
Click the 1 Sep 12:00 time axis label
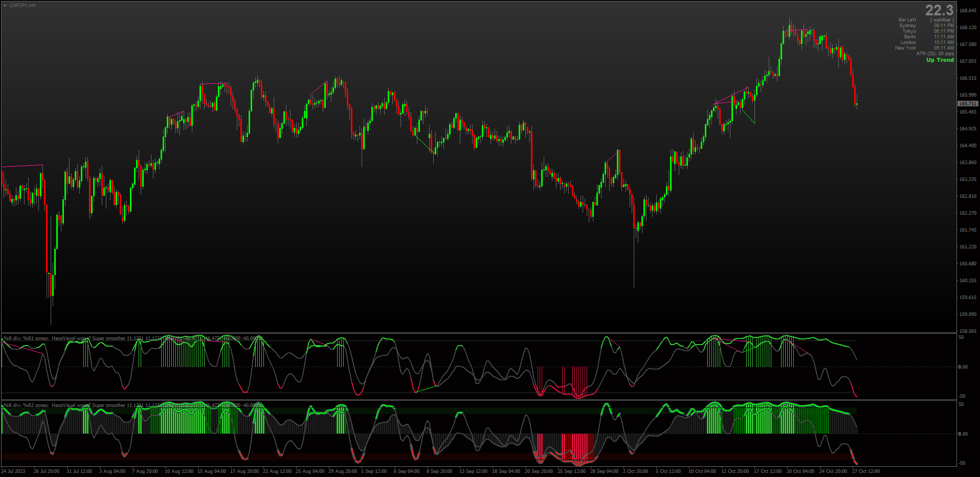pyautogui.click(x=374, y=471)
